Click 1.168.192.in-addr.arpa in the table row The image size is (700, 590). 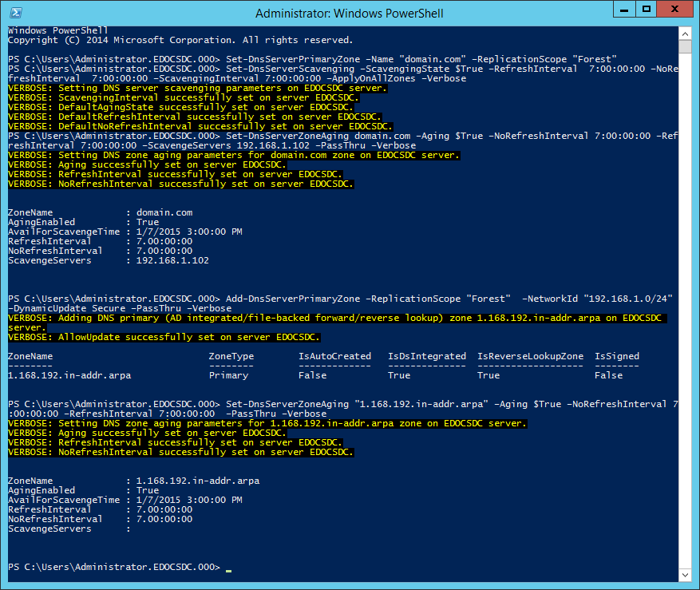click(69, 375)
